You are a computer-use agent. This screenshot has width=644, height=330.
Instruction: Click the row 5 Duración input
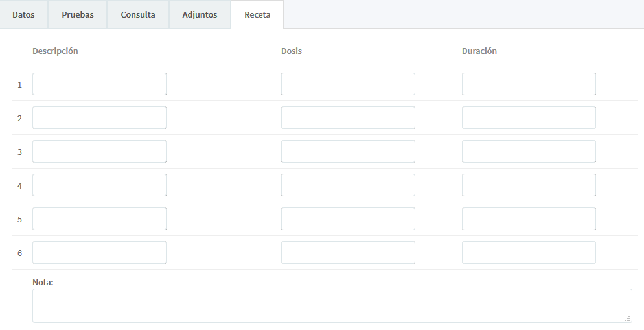529,219
